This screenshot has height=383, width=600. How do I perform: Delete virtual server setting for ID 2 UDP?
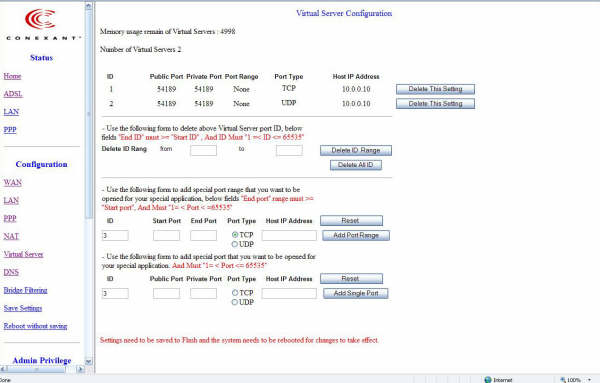click(x=435, y=104)
